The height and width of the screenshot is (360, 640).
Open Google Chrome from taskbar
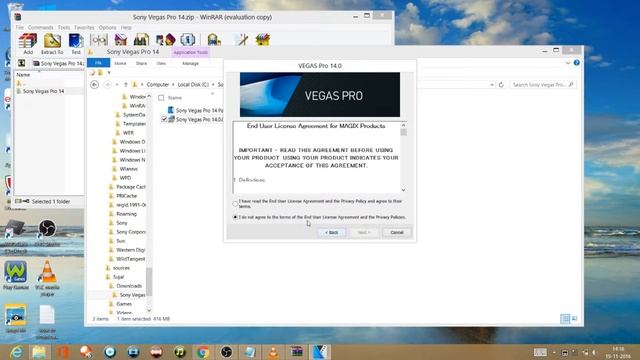(x=203, y=352)
